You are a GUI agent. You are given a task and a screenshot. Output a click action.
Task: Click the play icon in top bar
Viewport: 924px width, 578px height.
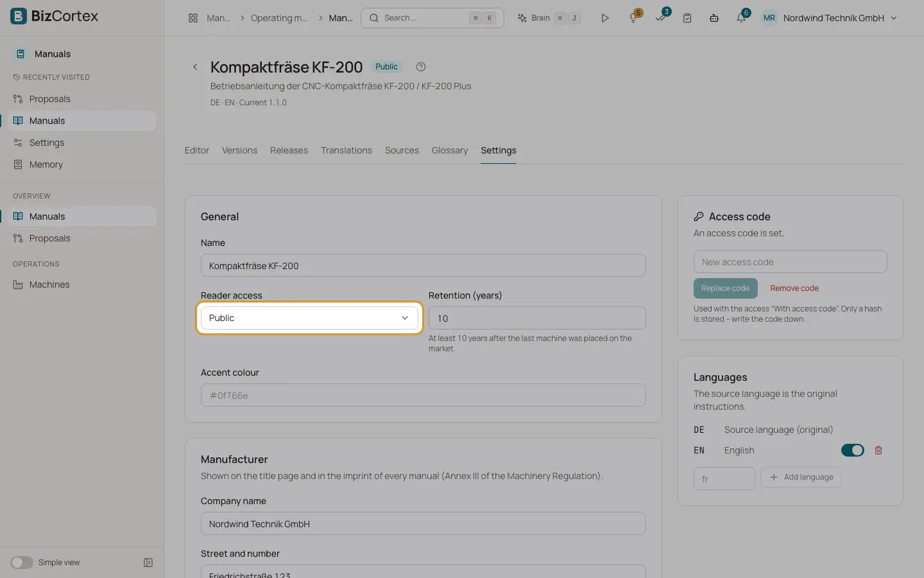click(x=605, y=18)
